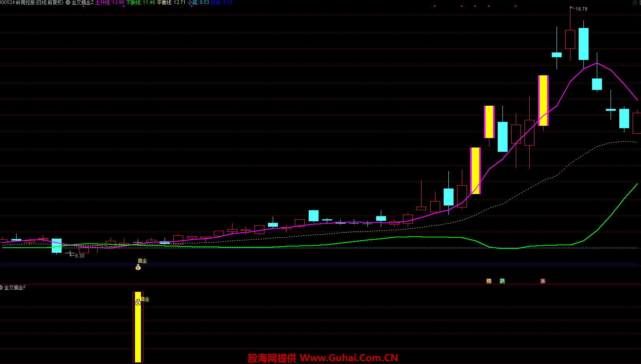Open the 金叉摘金F sub-chart indicator menu
Viewport: 641px width, 364px height.
[x=1, y=287]
